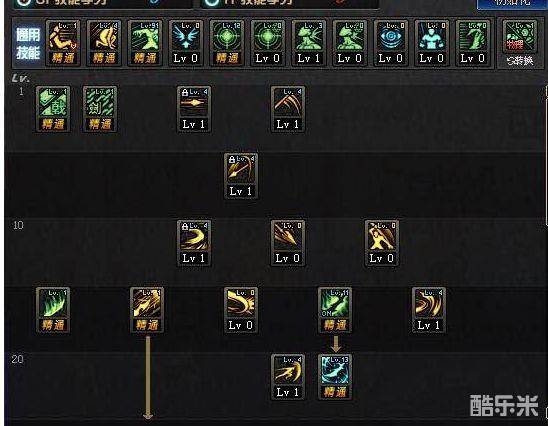Click the blue wings general skill icon
548x426 pixels.
click(186, 43)
